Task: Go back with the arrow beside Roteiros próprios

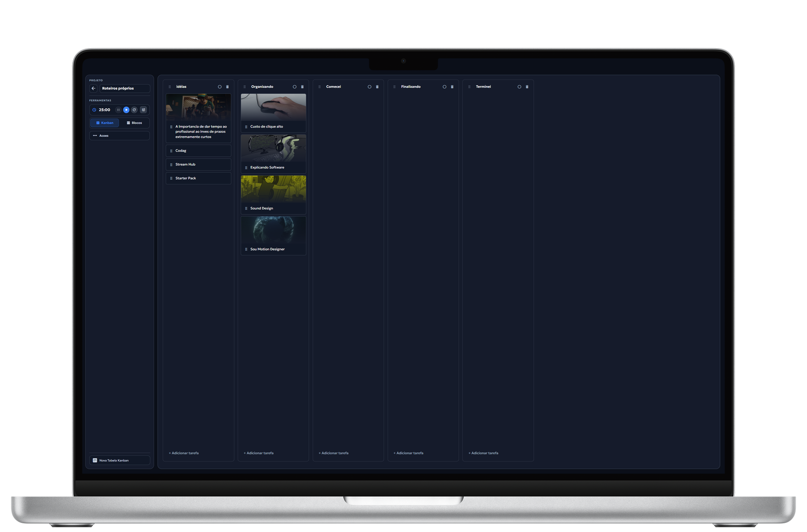Action: click(x=93, y=88)
